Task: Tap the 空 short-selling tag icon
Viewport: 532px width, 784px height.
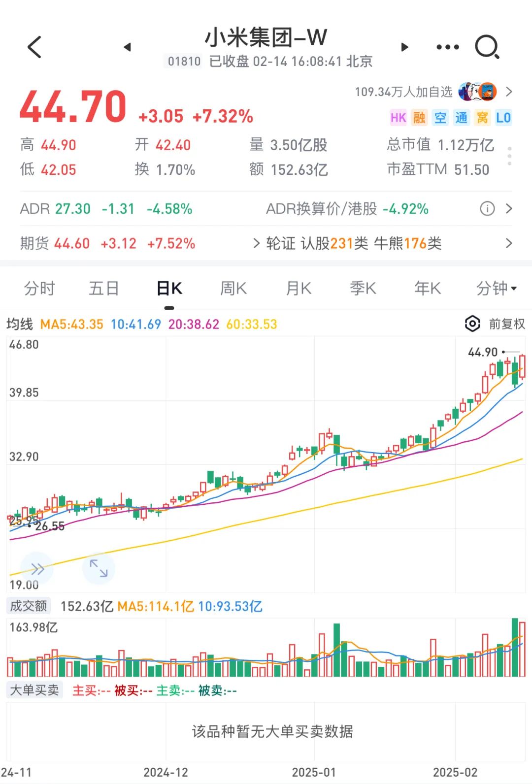Action: (x=440, y=118)
